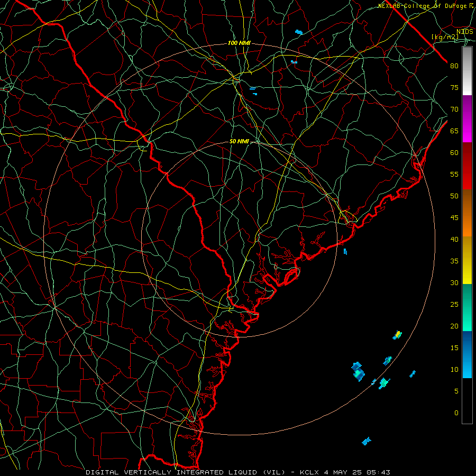Click the scale value 50 label
476x476 pixels.
pos(454,196)
